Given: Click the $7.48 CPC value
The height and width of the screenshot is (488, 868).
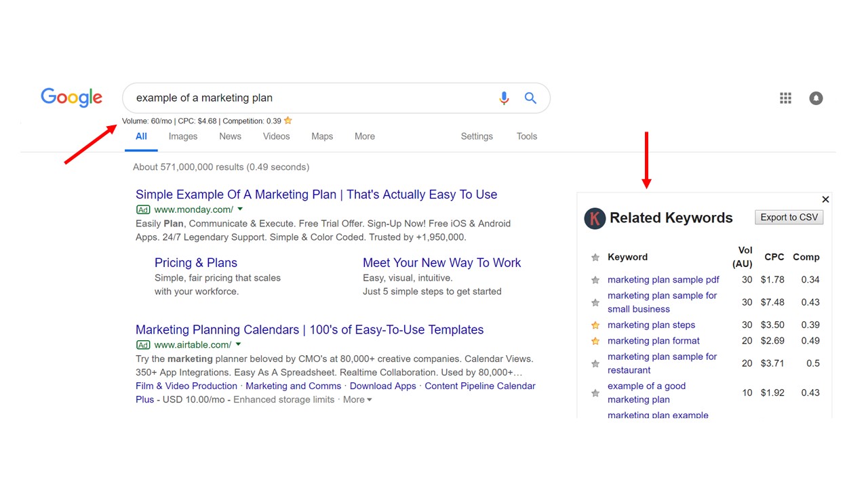Looking at the screenshot, I should [772, 302].
